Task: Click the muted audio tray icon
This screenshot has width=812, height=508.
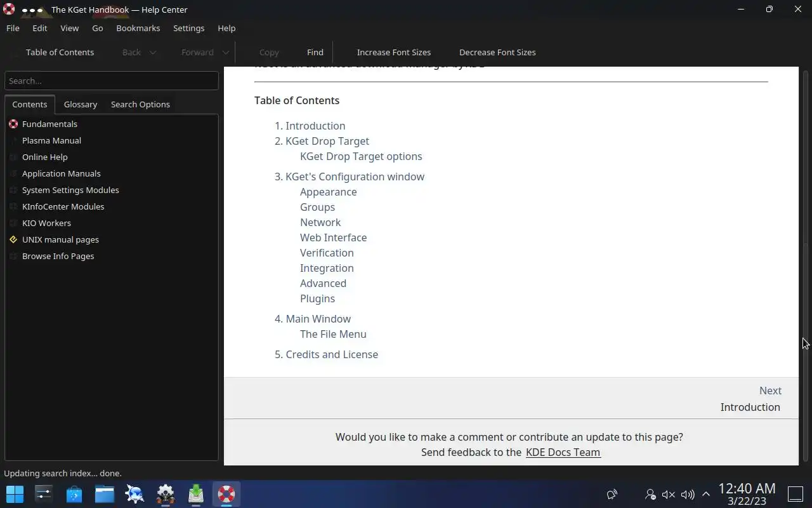Action: pos(669,494)
